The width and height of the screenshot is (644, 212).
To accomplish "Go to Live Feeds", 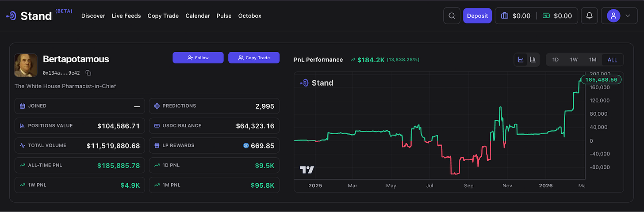I will (x=126, y=16).
